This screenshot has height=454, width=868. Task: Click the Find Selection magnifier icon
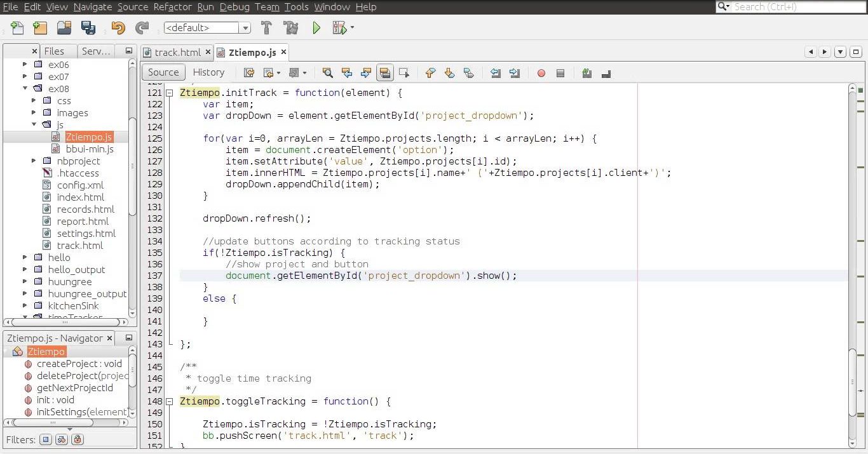point(327,73)
